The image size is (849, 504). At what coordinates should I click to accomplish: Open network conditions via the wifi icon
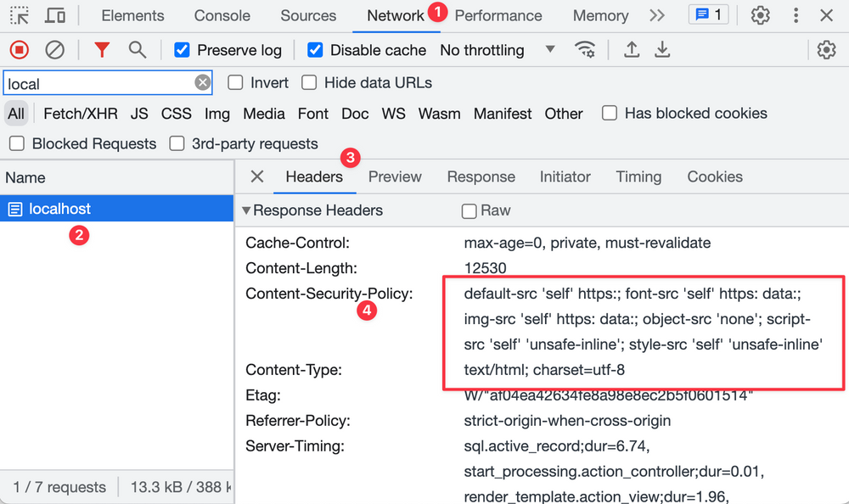tap(585, 50)
